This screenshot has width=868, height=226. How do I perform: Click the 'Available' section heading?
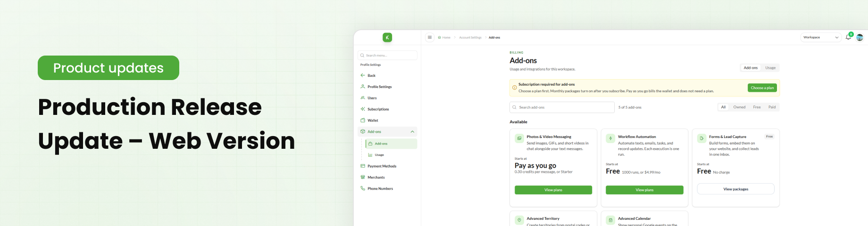click(x=518, y=122)
